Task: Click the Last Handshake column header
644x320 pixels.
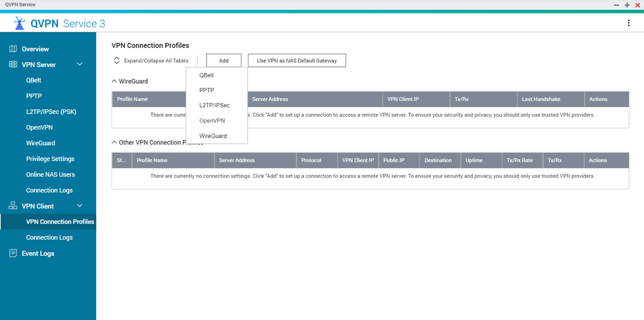Action: pyautogui.click(x=551, y=99)
